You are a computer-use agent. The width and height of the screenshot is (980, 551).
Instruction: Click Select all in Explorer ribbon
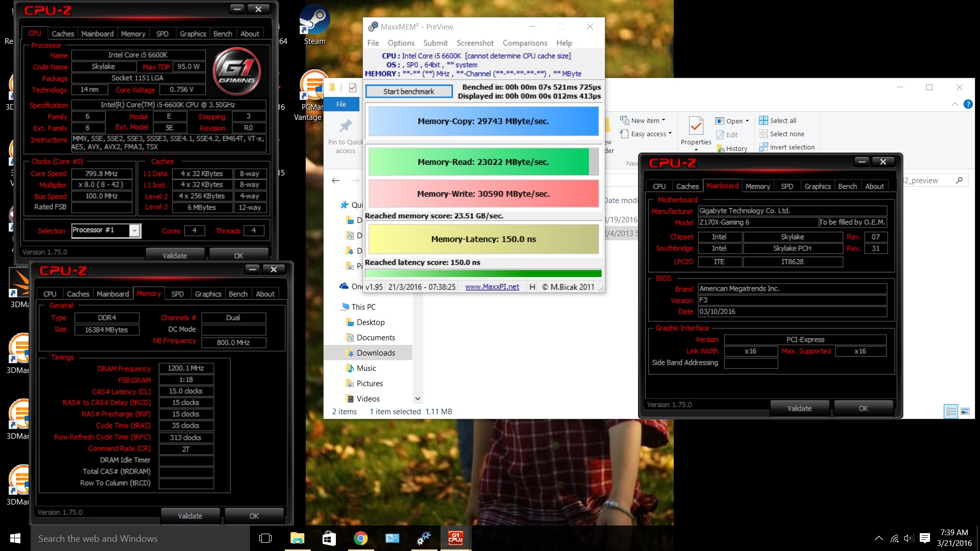(777, 120)
